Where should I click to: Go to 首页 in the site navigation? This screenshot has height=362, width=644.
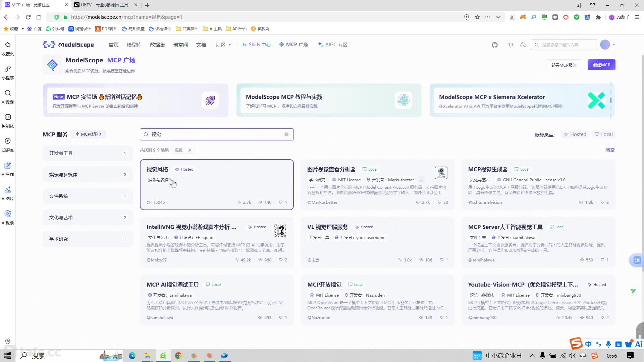coord(114,45)
